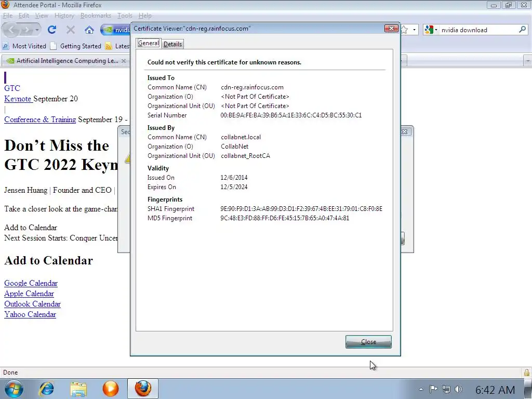Open the list all tabs dropdown
Viewport: 532px width, 399px height.
tap(528, 61)
